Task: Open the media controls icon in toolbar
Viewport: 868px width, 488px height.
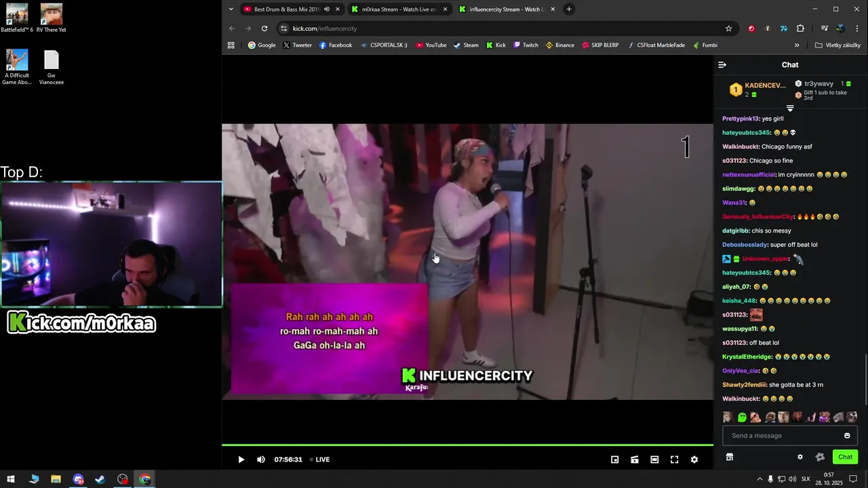Action: point(824,28)
